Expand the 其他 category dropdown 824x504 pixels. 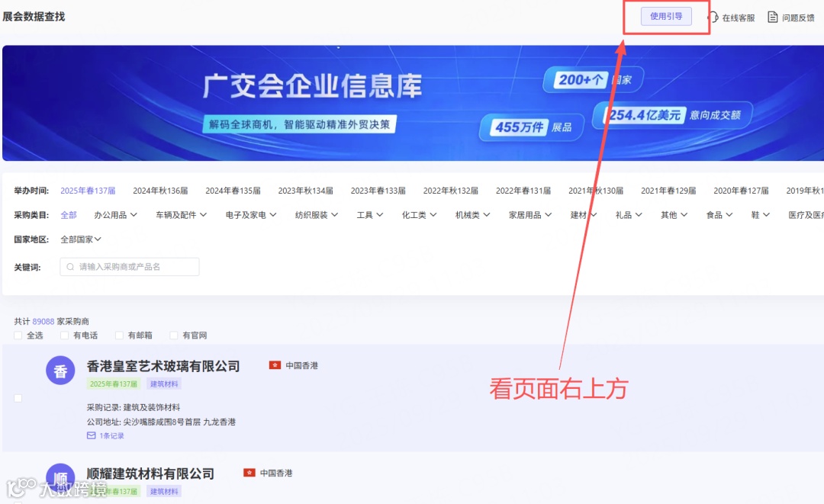[x=674, y=215]
